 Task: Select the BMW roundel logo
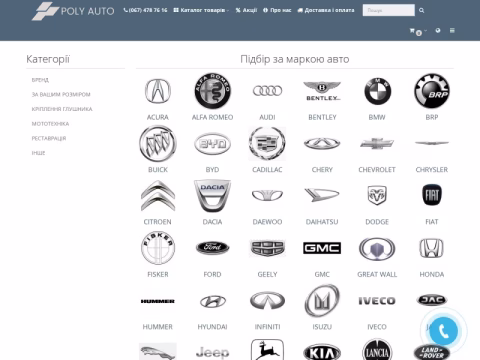click(377, 91)
